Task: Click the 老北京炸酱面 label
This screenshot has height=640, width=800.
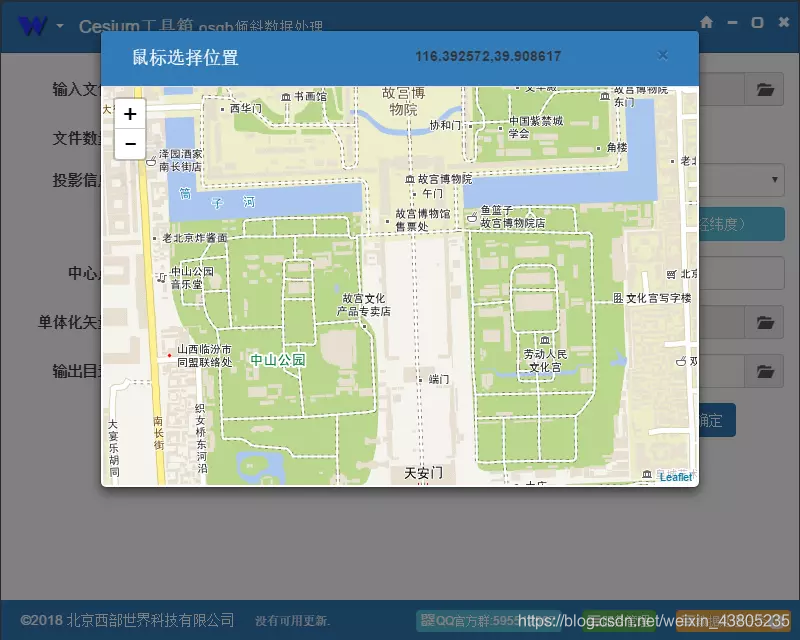Action: [194, 238]
